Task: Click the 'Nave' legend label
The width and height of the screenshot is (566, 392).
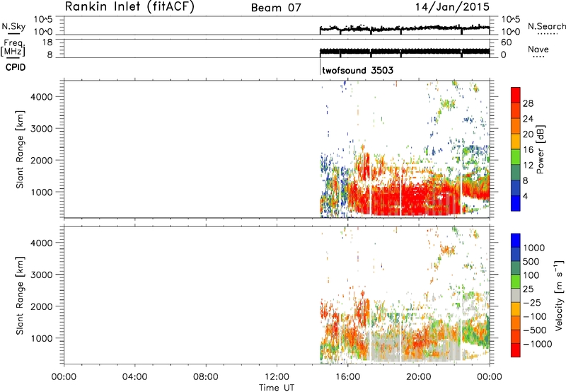Action: pos(538,49)
